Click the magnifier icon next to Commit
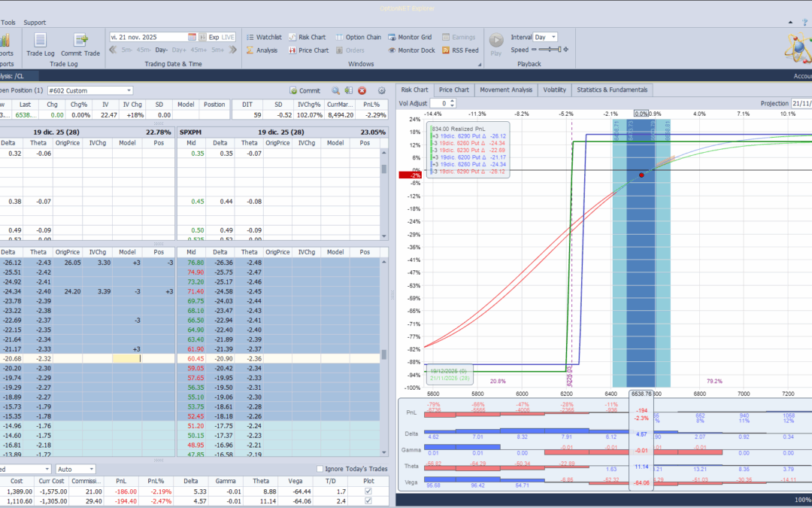 tap(335, 91)
